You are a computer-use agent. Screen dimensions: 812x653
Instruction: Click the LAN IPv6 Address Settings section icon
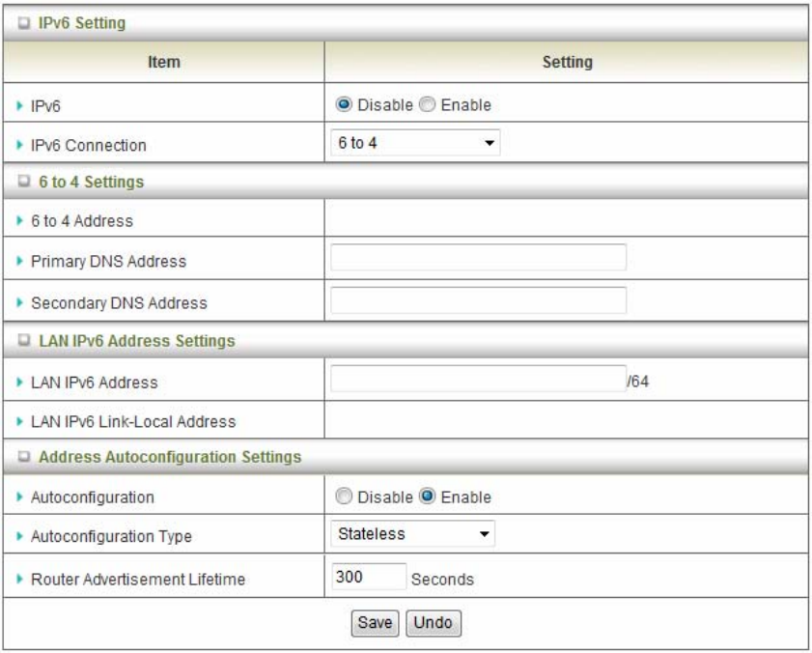(x=20, y=340)
